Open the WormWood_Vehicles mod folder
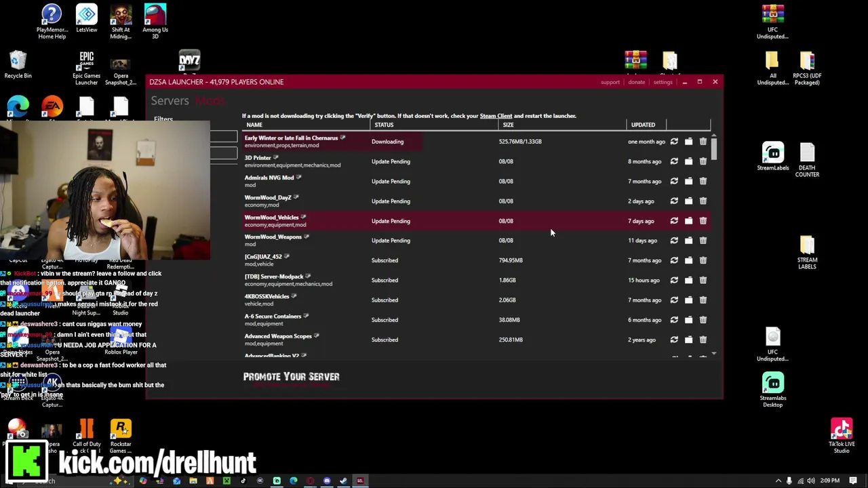The image size is (868, 488). tap(688, 221)
